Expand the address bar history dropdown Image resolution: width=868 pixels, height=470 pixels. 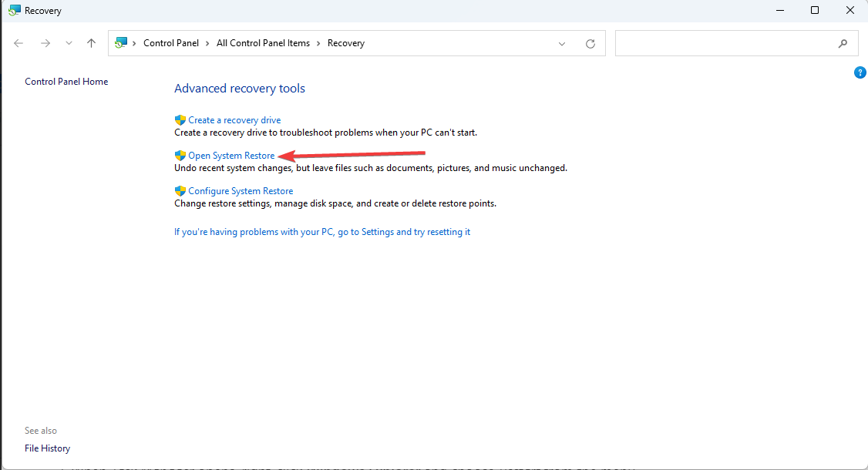tap(562, 44)
